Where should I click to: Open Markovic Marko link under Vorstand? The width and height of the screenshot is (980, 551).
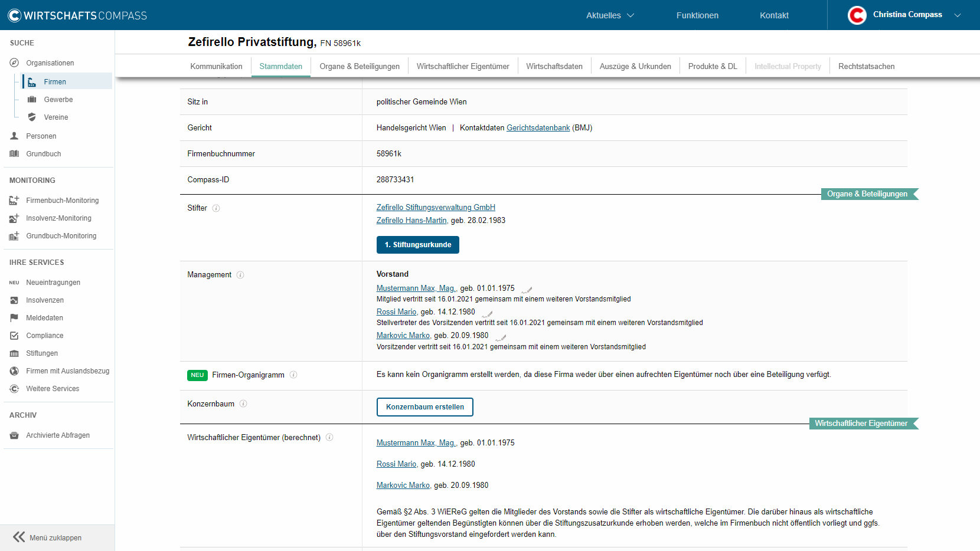403,336
